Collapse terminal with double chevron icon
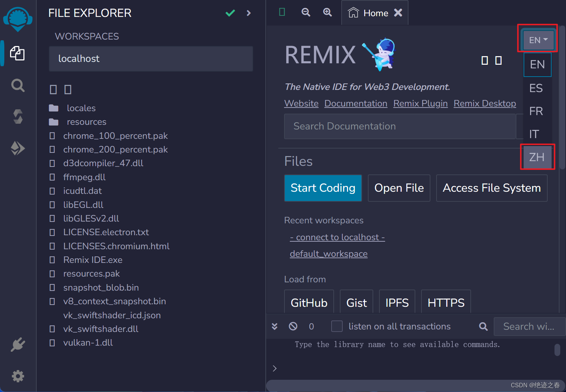 [x=274, y=326]
